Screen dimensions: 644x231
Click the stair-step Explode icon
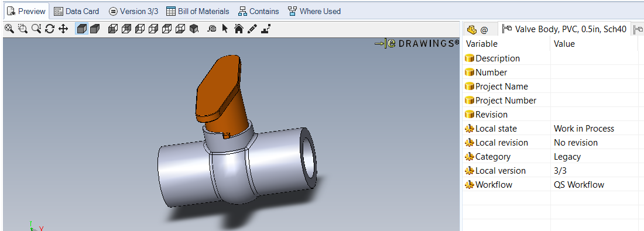pyautogui.click(x=266, y=29)
